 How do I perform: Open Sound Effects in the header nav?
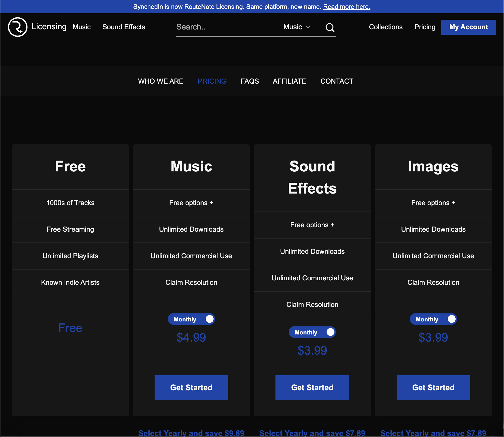tap(124, 27)
